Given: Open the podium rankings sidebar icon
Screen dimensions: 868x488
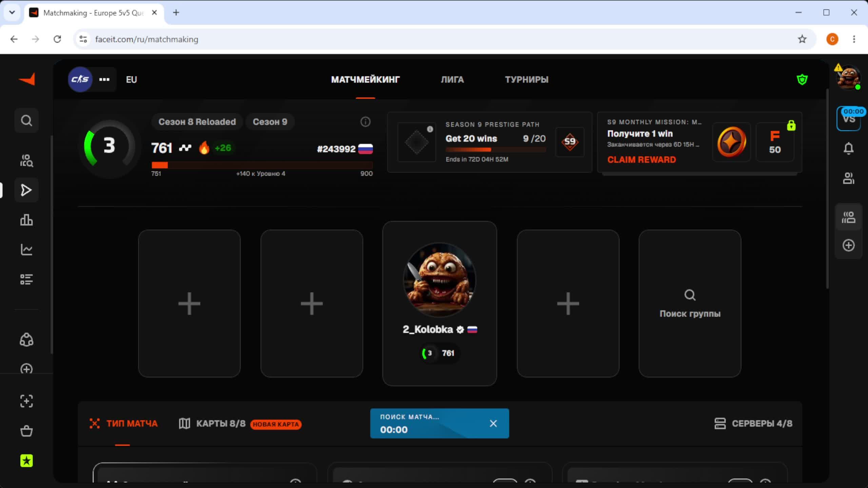Looking at the screenshot, I should [26, 220].
